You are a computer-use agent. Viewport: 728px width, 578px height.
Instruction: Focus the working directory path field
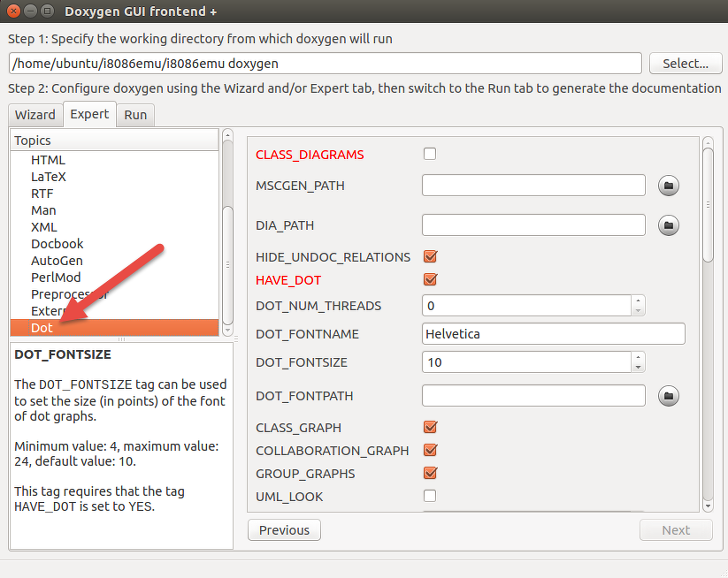[325, 63]
